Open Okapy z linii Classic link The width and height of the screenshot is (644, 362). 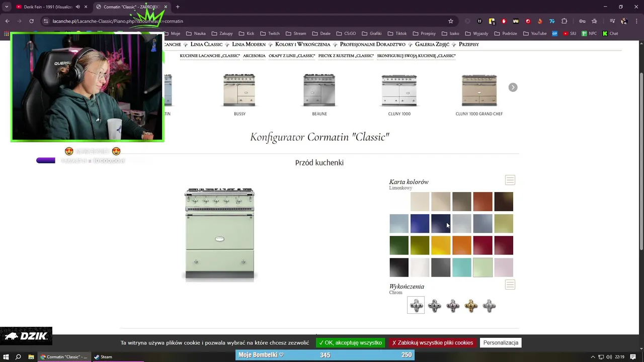292,56
